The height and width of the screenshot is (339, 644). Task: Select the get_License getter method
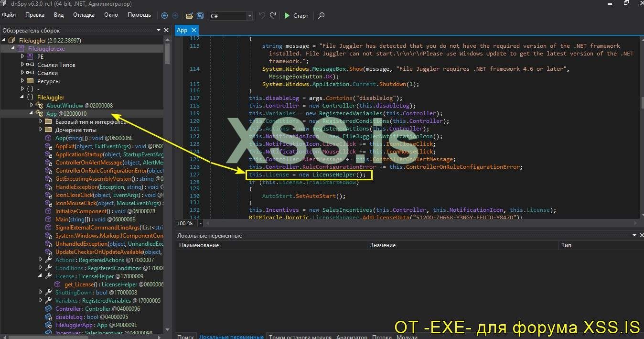114,284
